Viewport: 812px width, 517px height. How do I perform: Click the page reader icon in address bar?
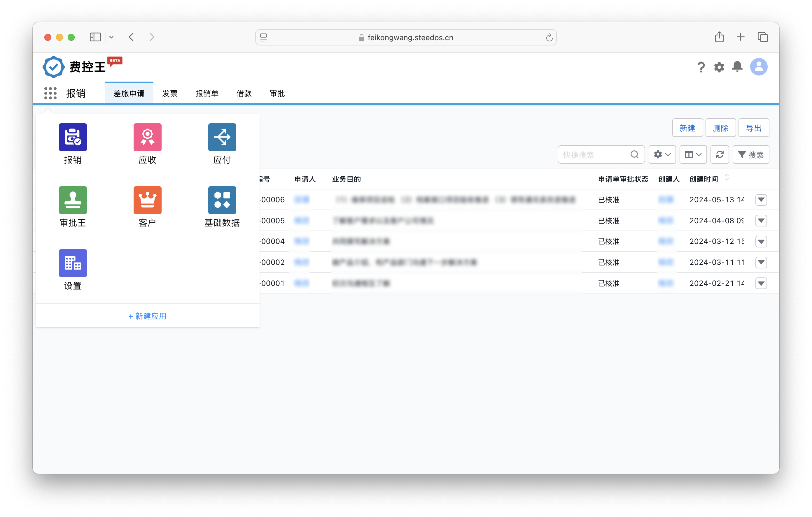[264, 37]
